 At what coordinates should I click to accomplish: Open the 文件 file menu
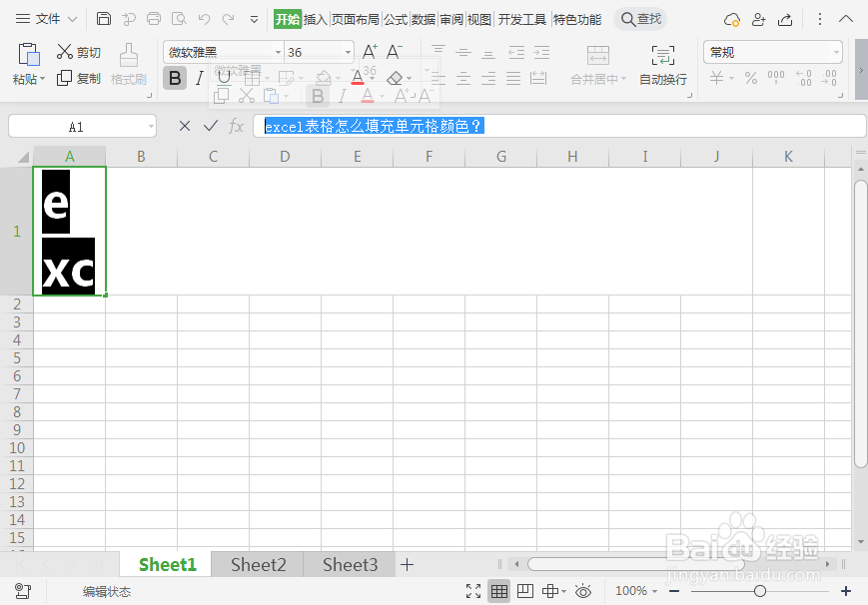click(x=47, y=19)
